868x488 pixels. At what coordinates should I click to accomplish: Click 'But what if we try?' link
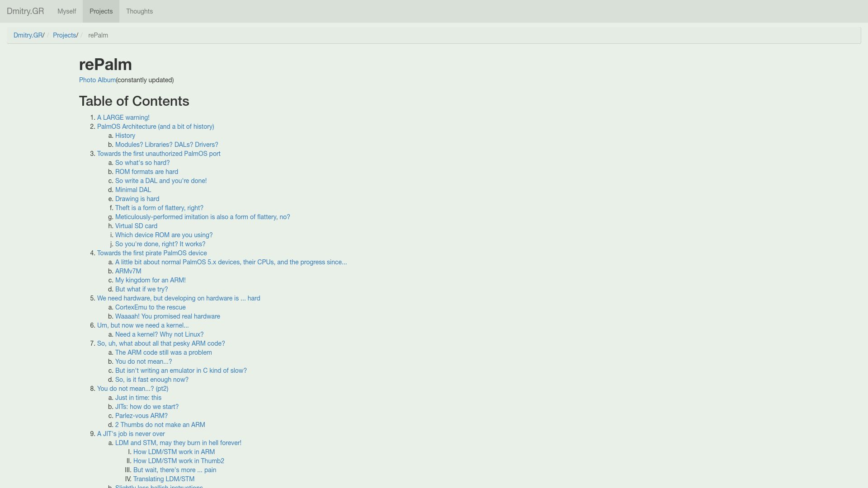pos(142,289)
